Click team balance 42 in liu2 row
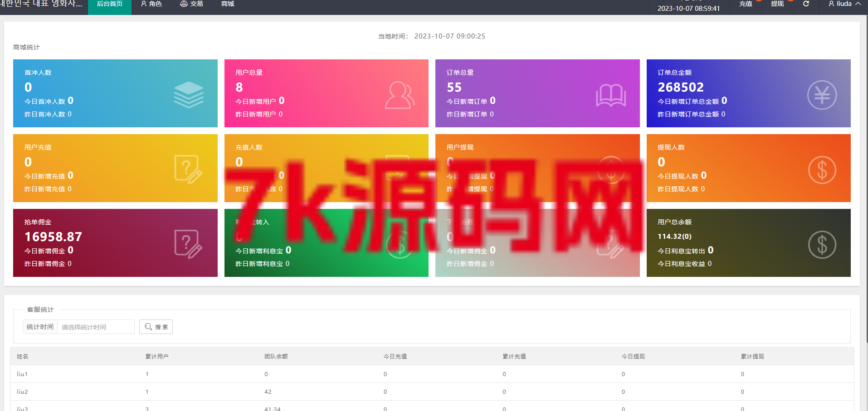 [x=268, y=392]
